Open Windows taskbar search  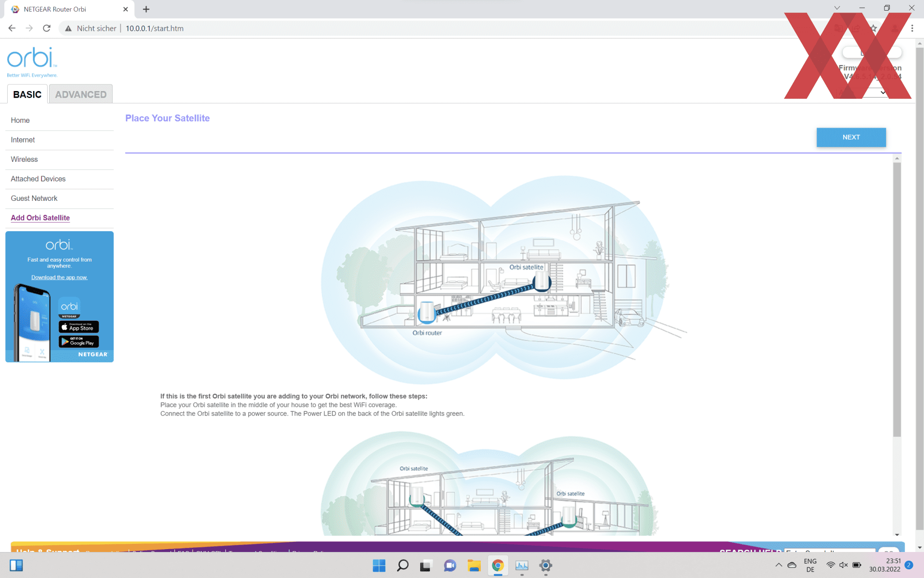pos(402,565)
